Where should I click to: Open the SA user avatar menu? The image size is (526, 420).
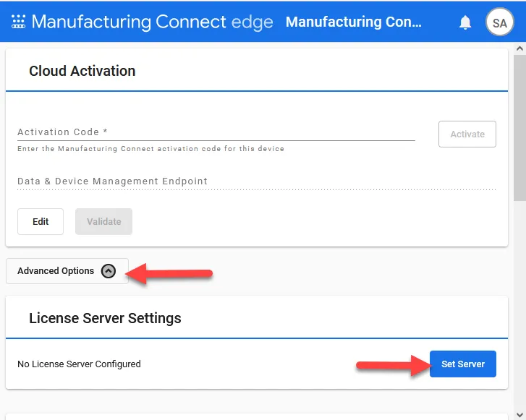pos(499,22)
